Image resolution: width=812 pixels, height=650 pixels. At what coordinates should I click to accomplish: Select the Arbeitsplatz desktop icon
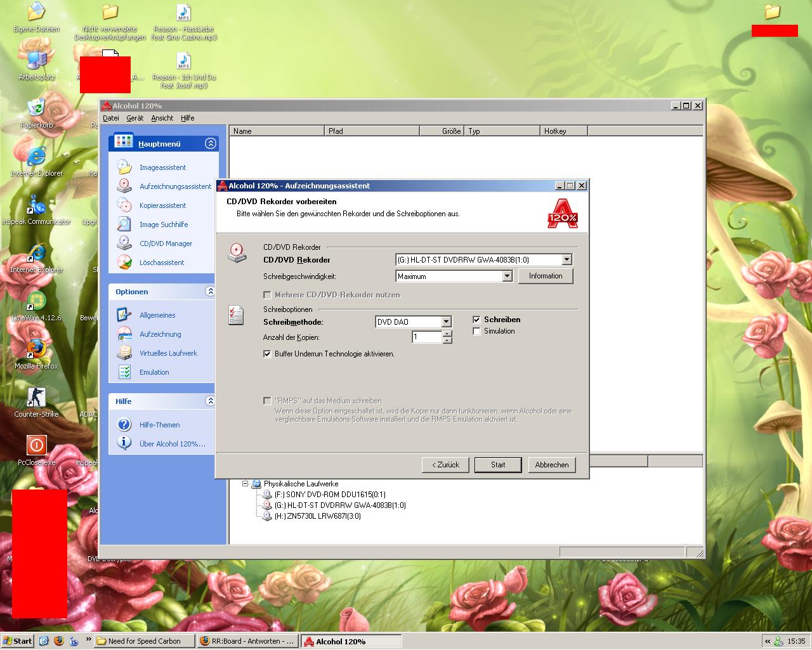pyautogui.click(x=36, y=60)
